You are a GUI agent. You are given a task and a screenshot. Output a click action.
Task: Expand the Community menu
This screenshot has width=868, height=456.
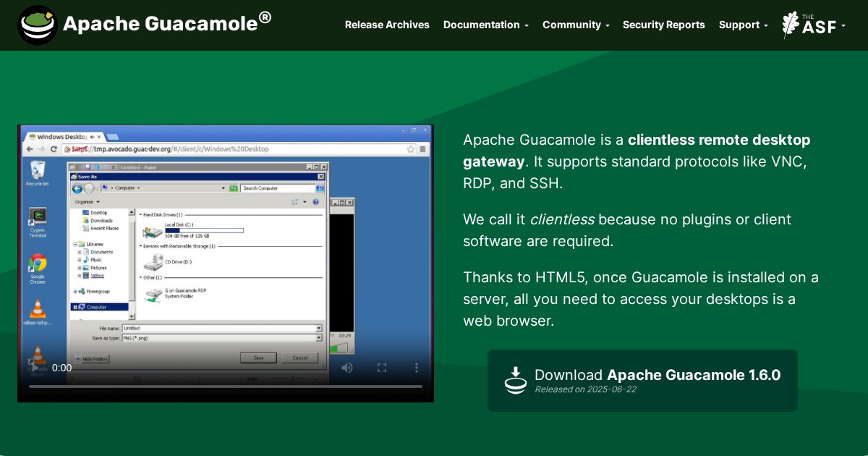click(x=576, y=25)
